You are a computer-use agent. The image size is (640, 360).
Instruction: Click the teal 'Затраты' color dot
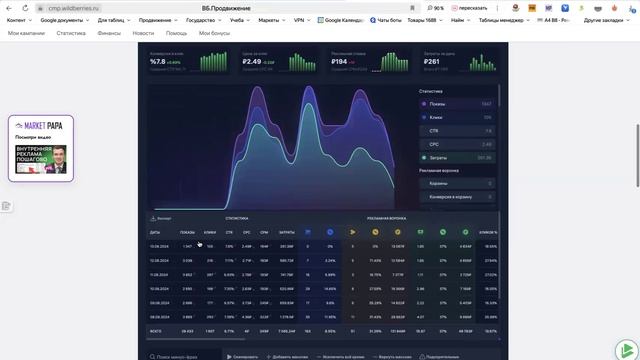424,158
